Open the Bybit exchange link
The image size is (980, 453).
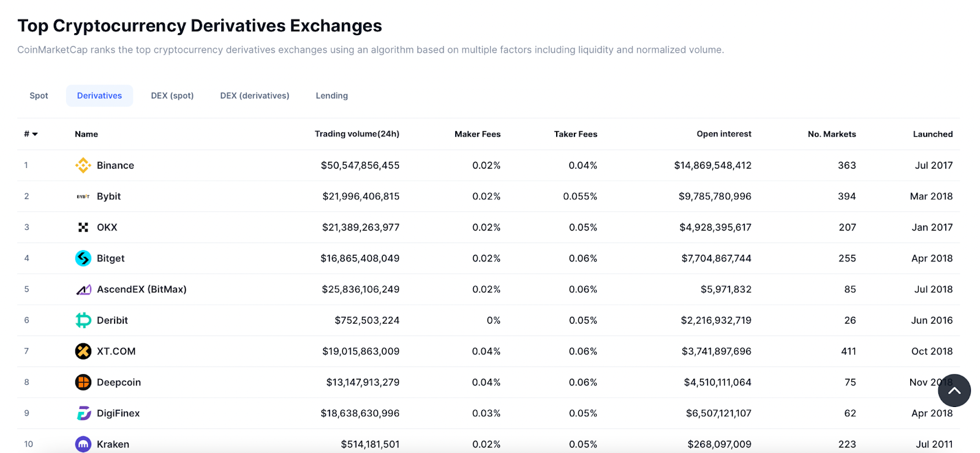pyautogui.click(x=109, y=196)
